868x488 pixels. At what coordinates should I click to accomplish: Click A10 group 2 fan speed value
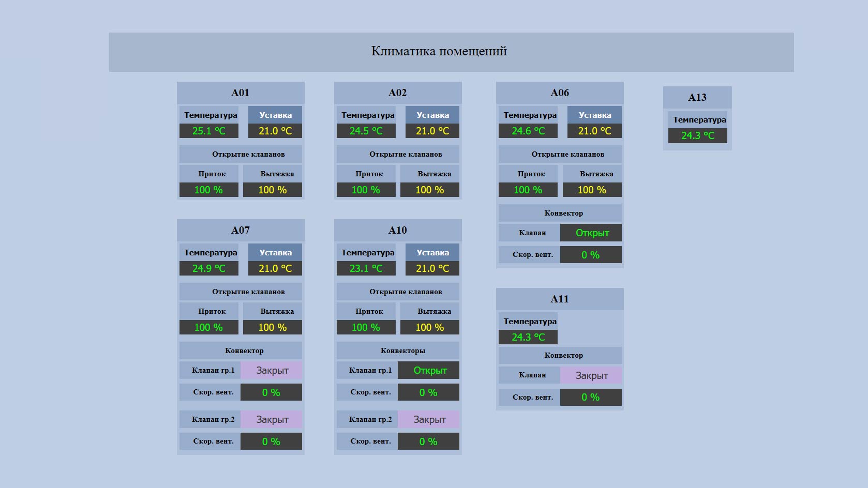(429, 441)
